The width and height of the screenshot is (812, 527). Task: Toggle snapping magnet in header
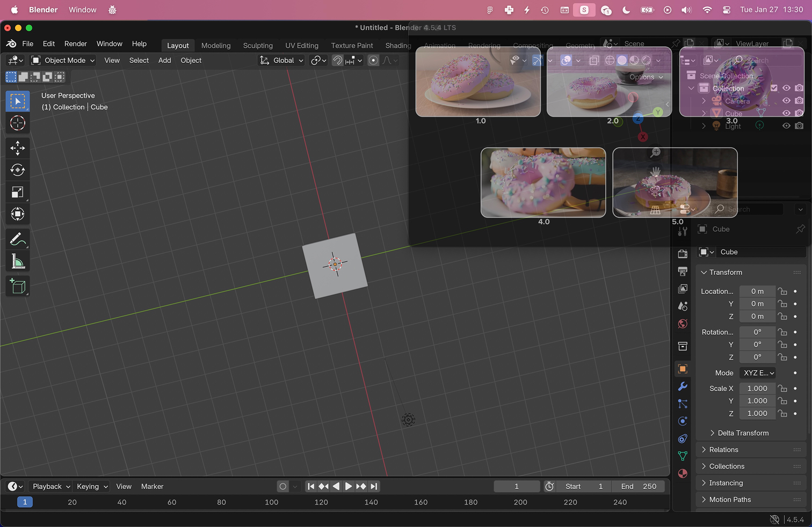pos(337,61)
